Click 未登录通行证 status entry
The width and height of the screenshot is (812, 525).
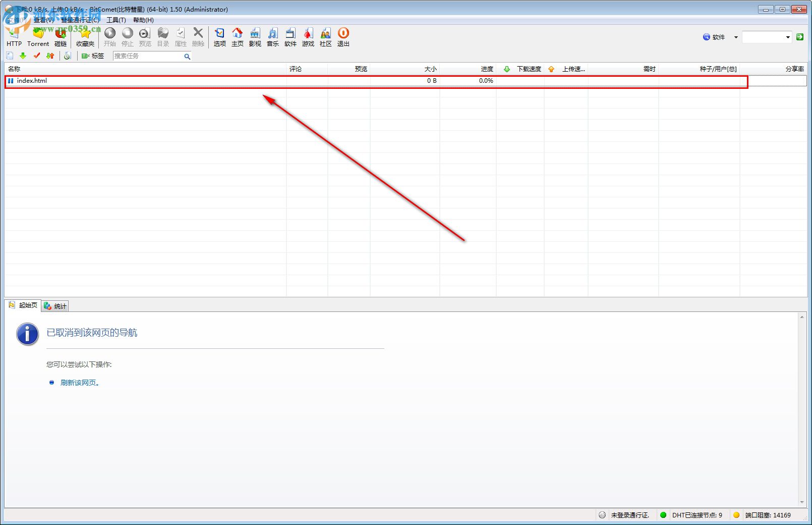pos(629,515)
